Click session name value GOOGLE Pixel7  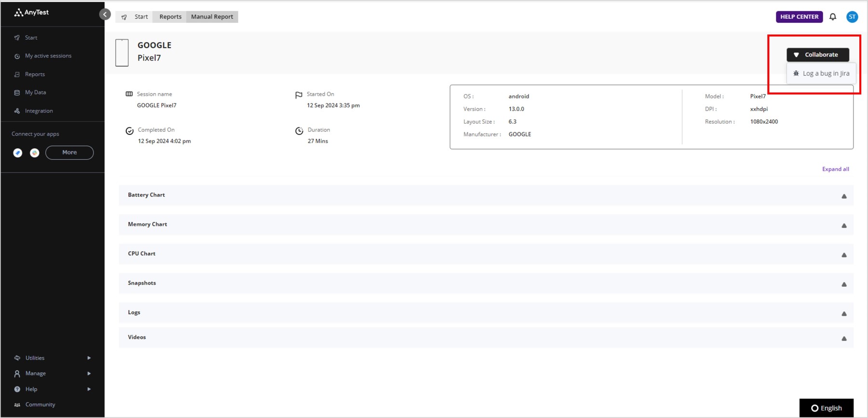157,106
